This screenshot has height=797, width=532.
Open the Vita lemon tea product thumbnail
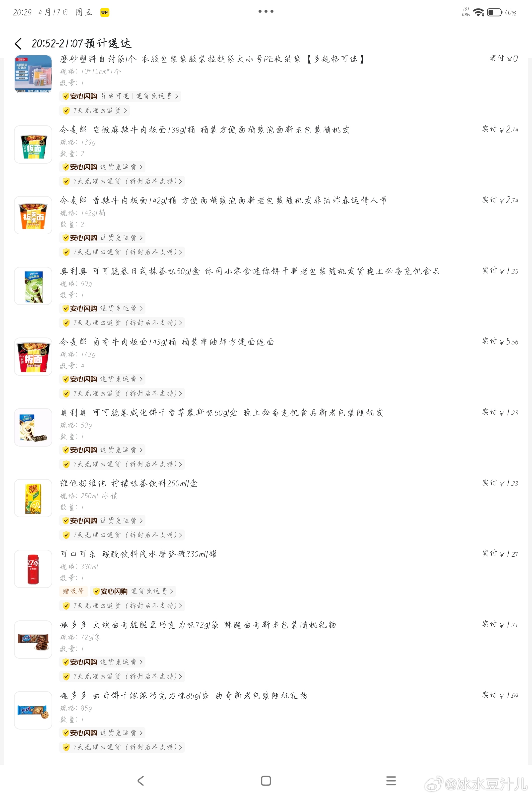[x=33, y=498]
